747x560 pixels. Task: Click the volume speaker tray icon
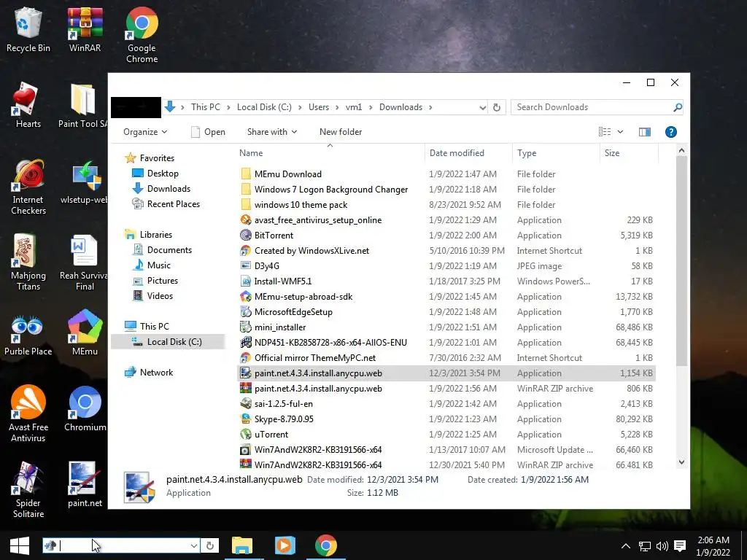point(662,546)
